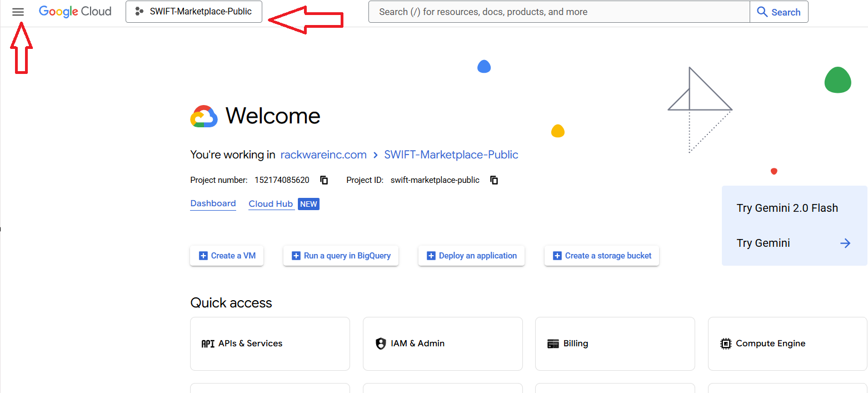This screenshot has height=393, width=868.
Task: Click the magnifier icon in Search button
Action: 762,12
